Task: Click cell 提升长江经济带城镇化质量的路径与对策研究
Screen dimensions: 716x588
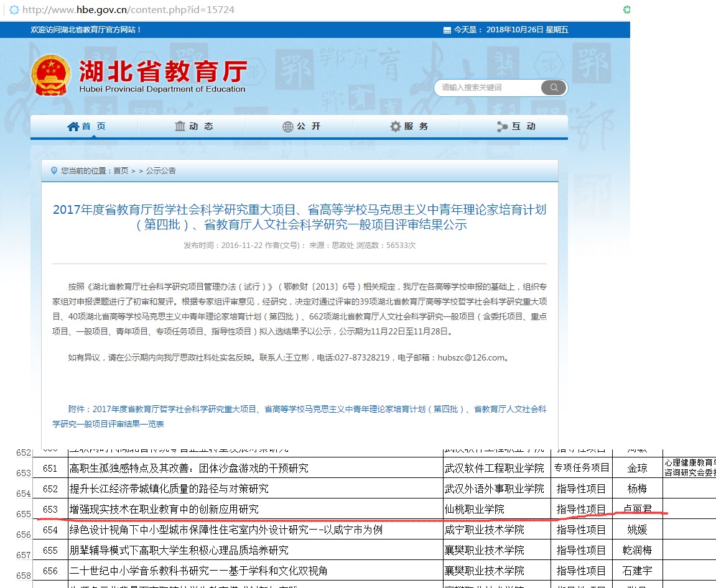Action: (x=255, y=489)
